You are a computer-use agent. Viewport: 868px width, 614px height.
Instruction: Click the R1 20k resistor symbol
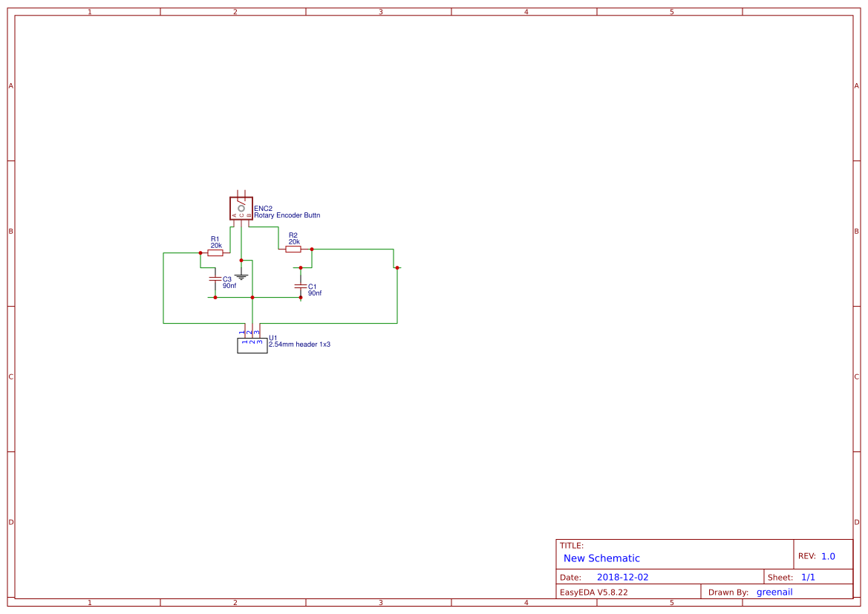(x=215, y=252)
